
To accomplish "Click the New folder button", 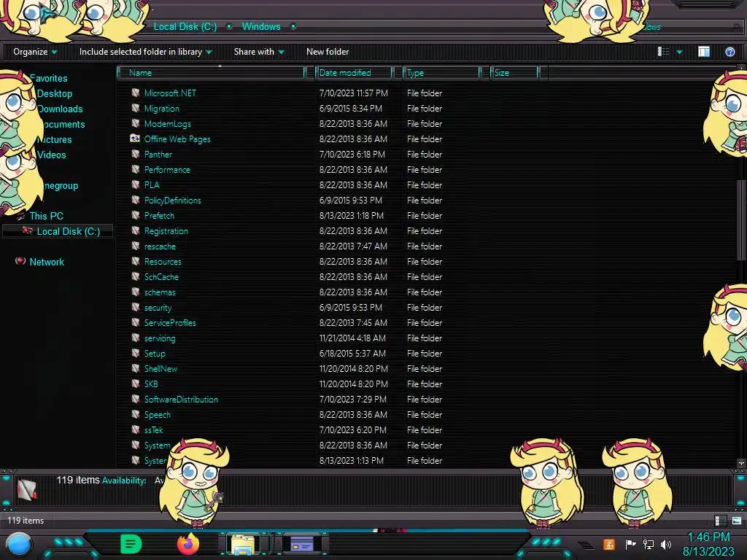I will click(x=328, y=52).
